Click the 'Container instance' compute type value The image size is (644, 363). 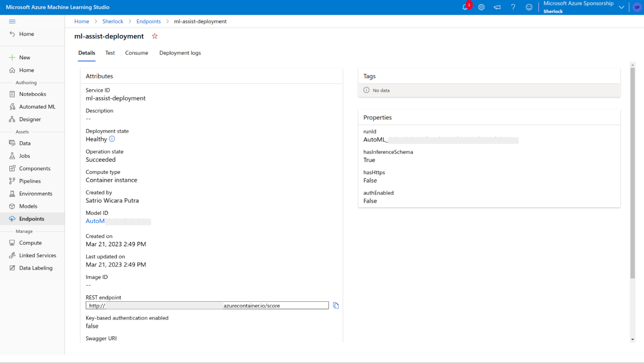pos(111,180)
